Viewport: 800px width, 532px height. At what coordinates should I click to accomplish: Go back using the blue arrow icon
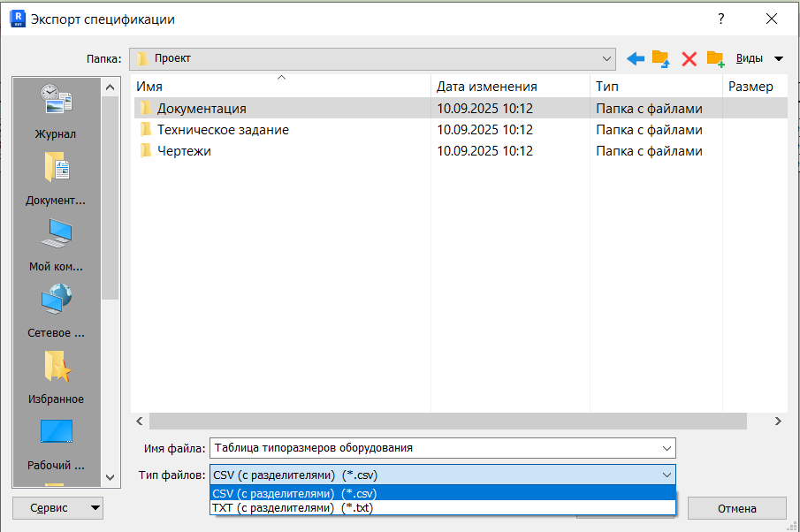(636, 58)
